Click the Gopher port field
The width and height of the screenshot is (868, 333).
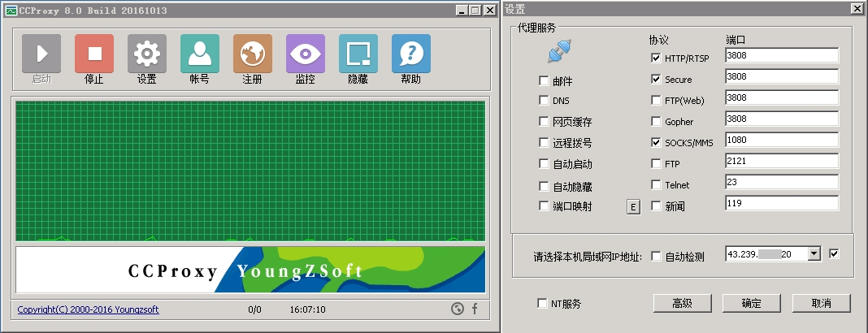782,119
